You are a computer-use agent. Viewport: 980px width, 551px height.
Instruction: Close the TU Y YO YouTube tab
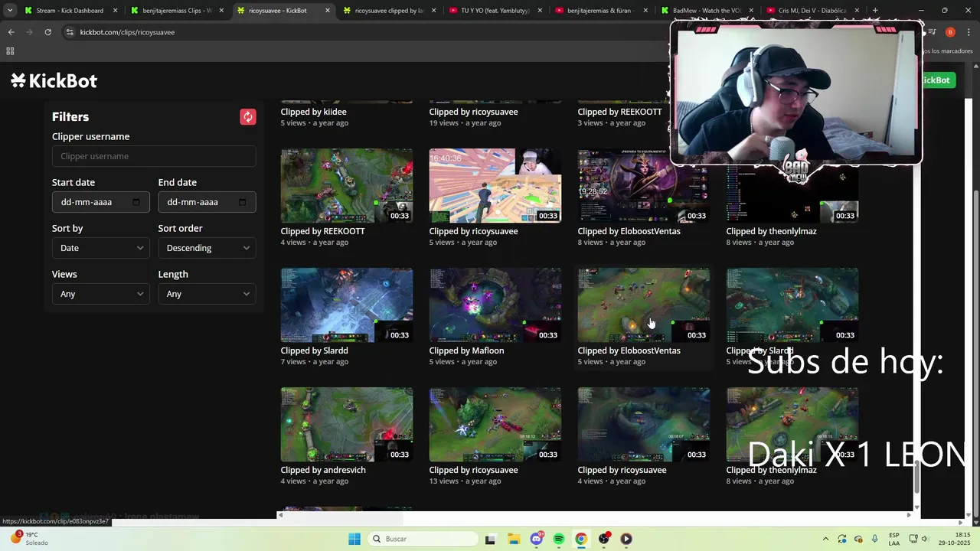click(x=540, y=11)
